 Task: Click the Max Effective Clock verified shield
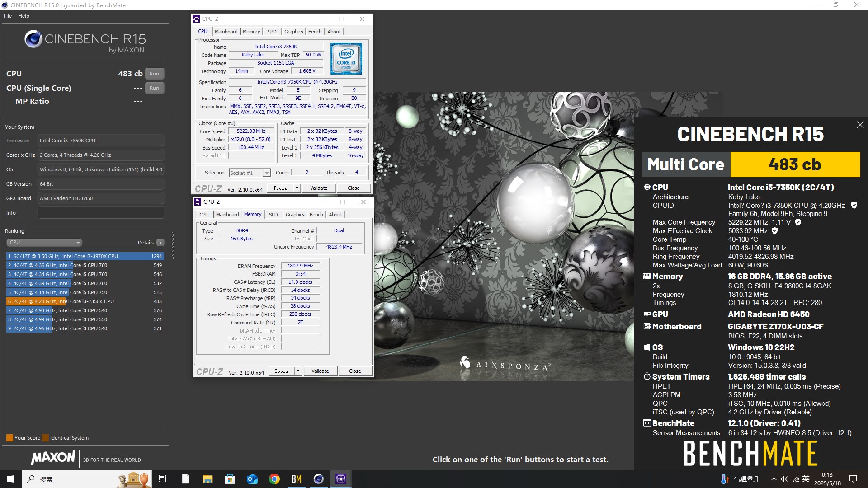pyautogui.click(x=774, y=230)
